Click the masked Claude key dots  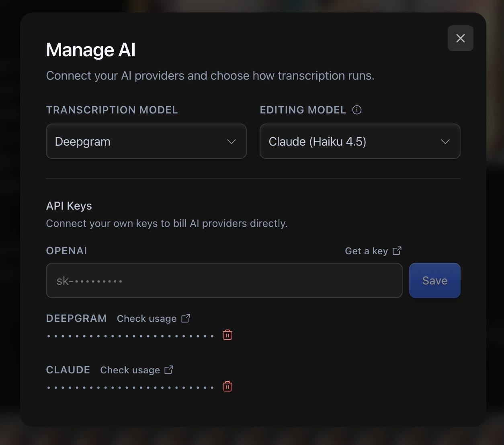[x=131, y=387]
